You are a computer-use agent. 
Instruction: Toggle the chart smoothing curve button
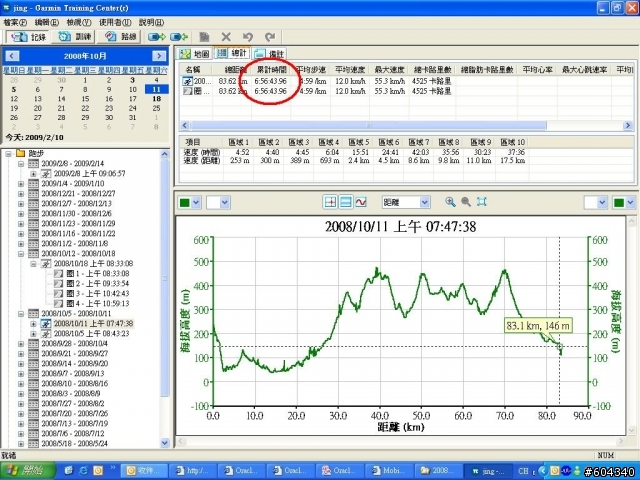point(361,202)
